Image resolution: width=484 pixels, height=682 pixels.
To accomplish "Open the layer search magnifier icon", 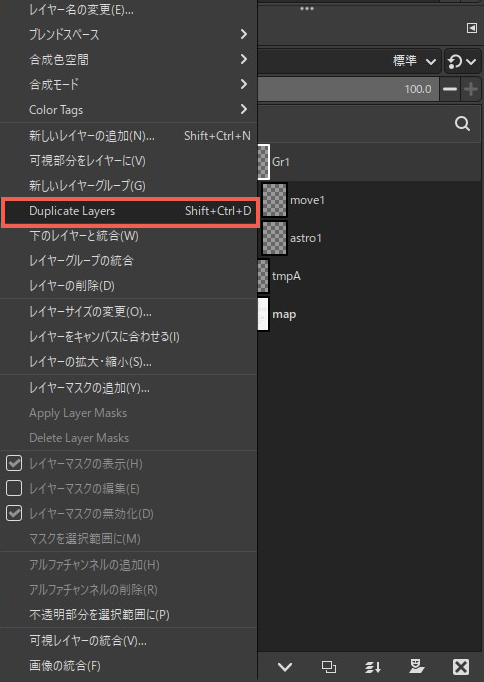I will (x=462, y=124).
